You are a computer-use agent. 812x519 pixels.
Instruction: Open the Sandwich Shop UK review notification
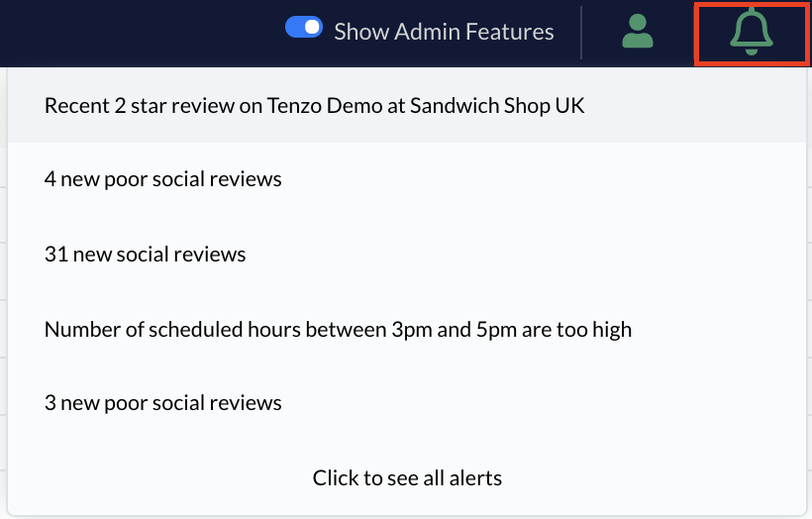407,106
